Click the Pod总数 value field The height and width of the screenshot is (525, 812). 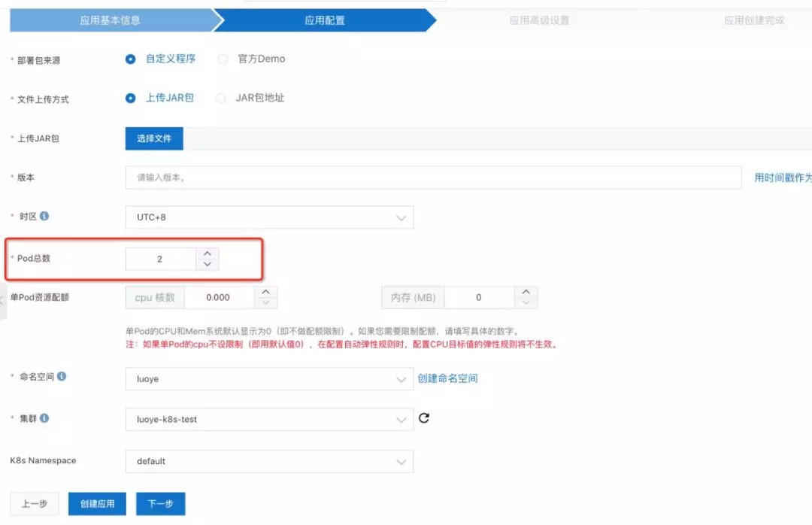coord(161,259)
